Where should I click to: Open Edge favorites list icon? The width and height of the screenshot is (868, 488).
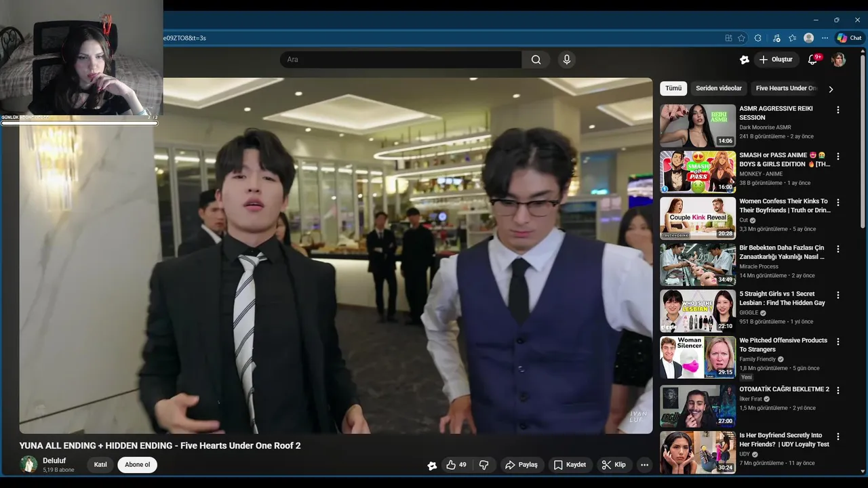792,38
